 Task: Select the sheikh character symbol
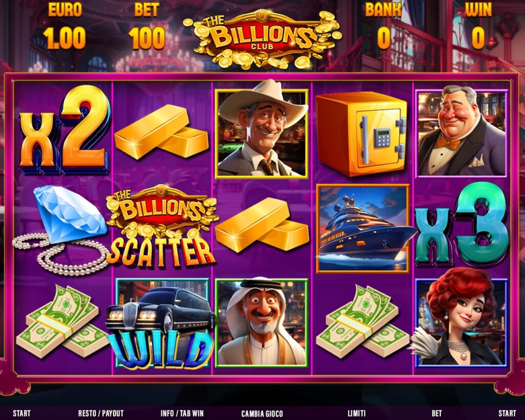click(x=261, y=323)
